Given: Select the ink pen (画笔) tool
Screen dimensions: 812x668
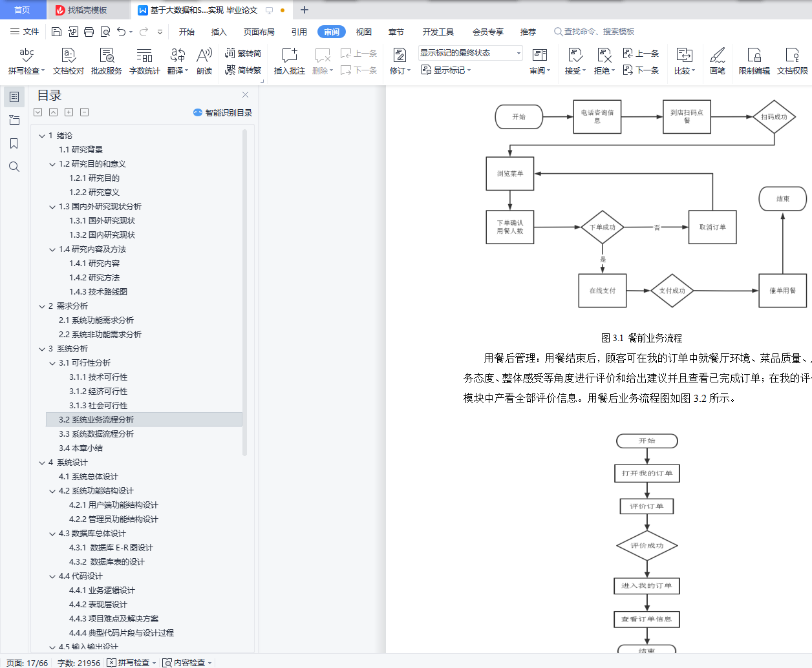Looking at the screenshot, I should tap(718, 61).
